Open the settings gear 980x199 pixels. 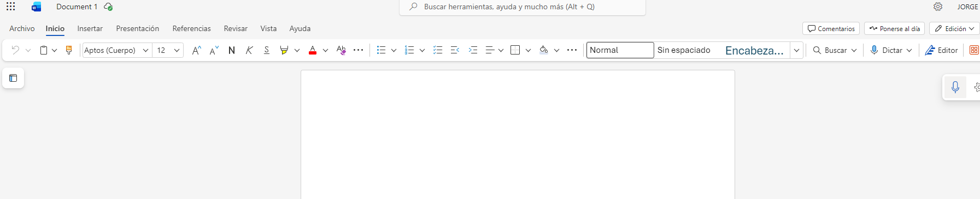pos(938,7)
